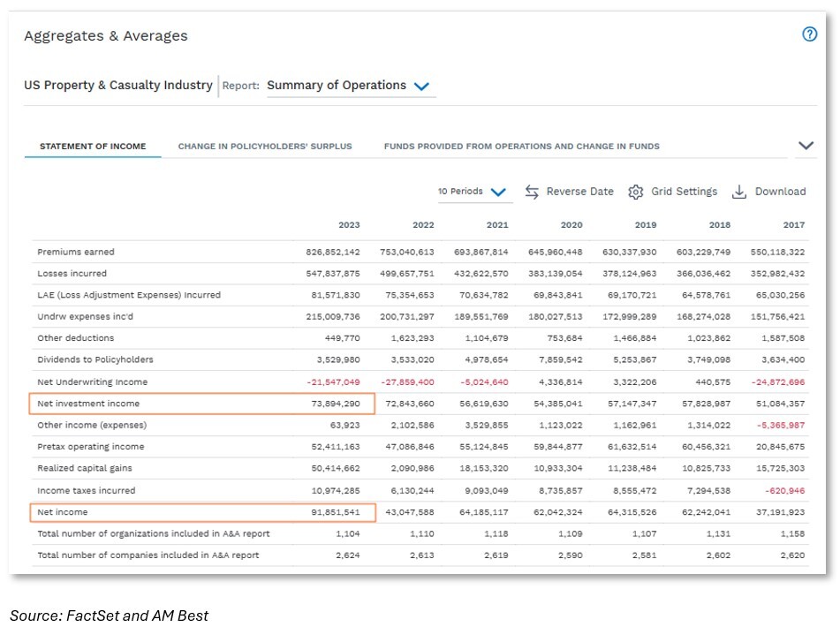Expand the tabs overflow chevron
The image size is (840, 627).
coord(806,146)
